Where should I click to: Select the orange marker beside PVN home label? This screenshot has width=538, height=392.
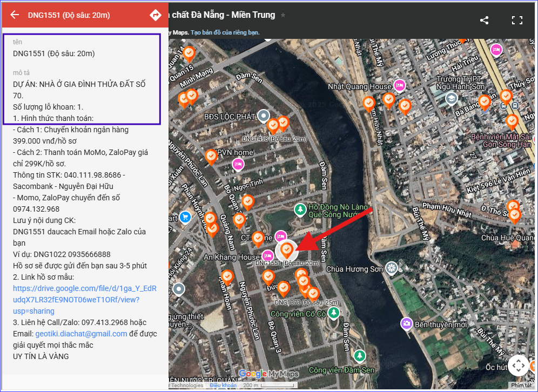pyautogui.click(x=211, y=157)
